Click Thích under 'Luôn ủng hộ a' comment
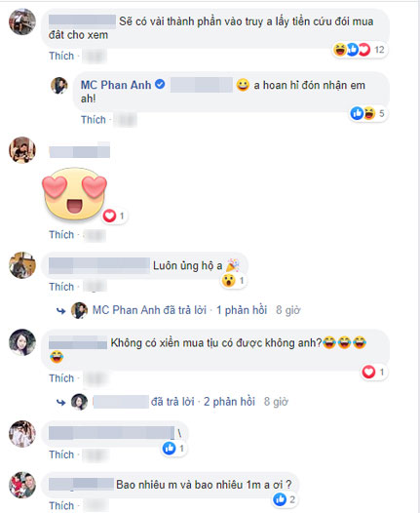420x513 pixels. [x=61, y=287]
